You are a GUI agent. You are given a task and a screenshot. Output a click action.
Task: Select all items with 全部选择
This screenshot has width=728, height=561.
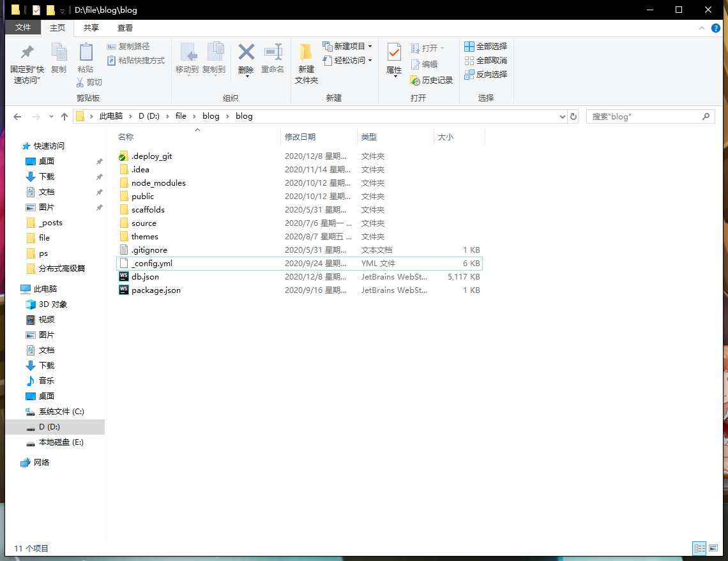pos(486,46)
